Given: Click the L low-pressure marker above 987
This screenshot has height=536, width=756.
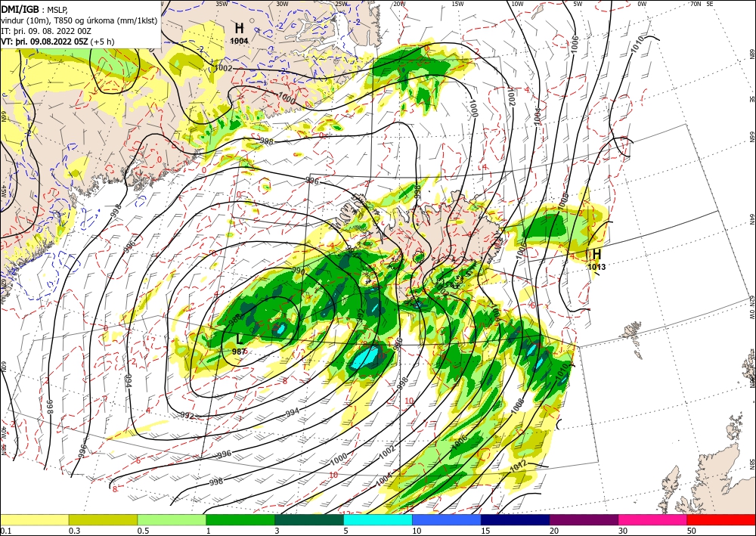Looking at the screenshot, I should (x=240, y=339).
